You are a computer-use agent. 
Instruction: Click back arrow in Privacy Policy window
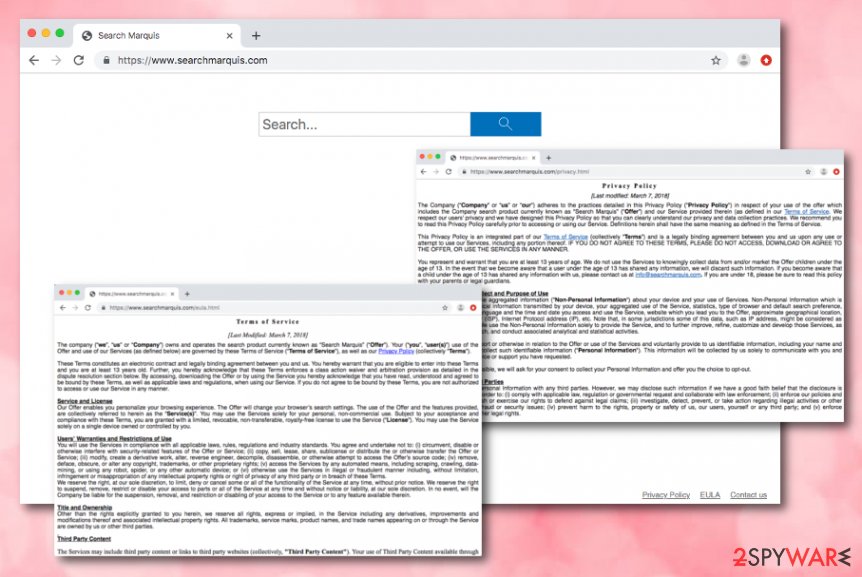tap(423, 172)
